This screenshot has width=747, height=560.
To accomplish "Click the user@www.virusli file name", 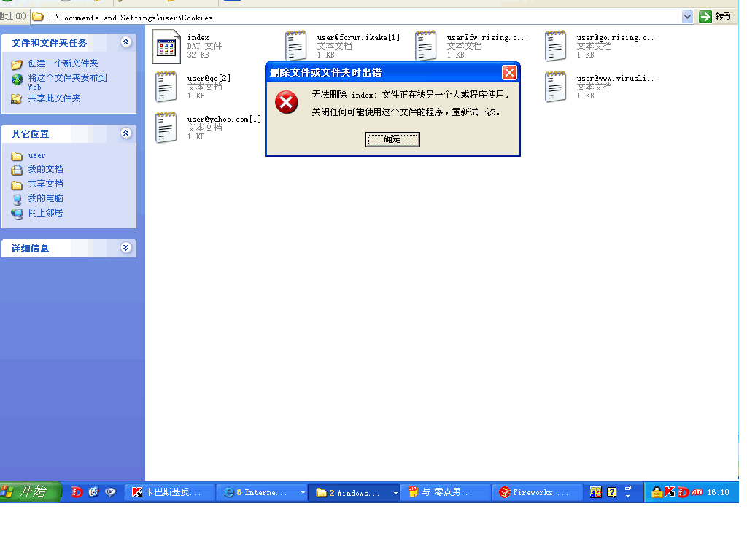I will pos(617,78).
